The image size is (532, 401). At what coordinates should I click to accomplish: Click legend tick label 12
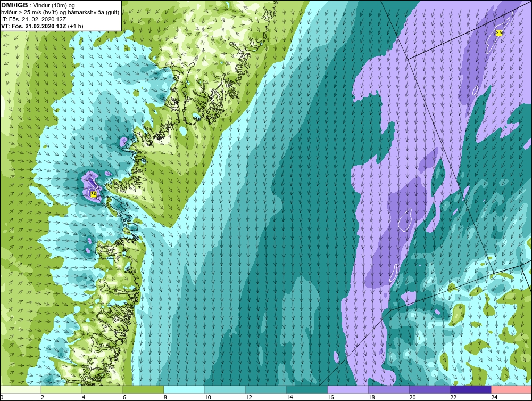pos(248,397)
